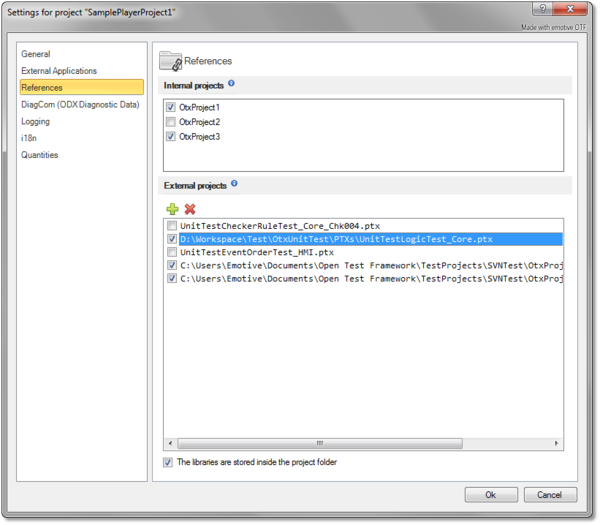Screen dimensions: 600x525
Task: Switch to the Logging settings page
Action: pyautogui.click(x=37, y=121)
